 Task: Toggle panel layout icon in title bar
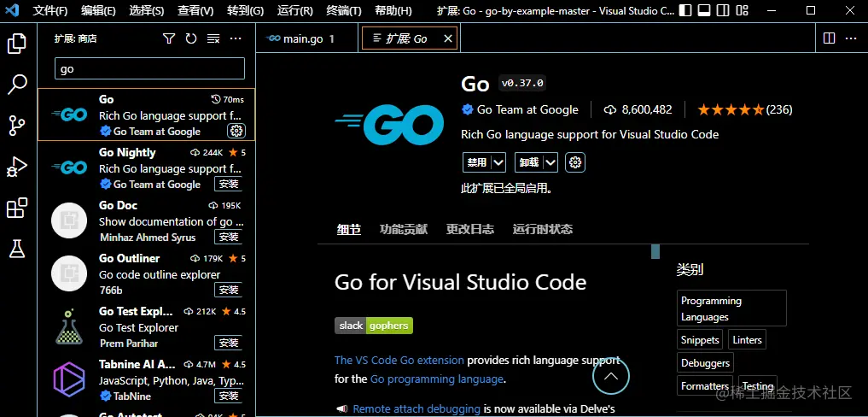coord(703,10)
